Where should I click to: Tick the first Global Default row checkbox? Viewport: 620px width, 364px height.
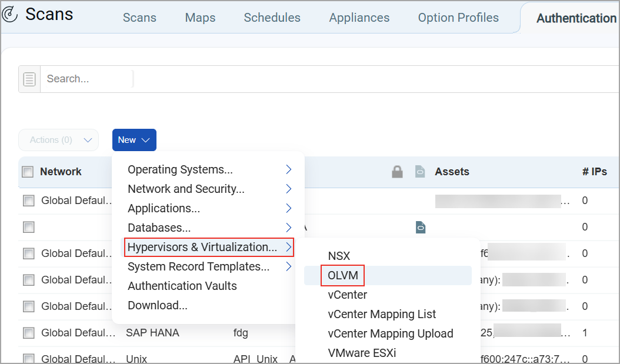28,201
